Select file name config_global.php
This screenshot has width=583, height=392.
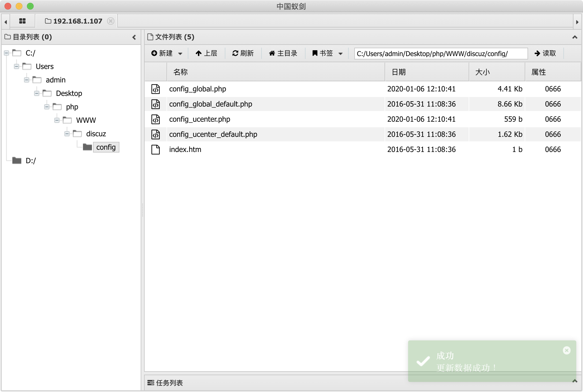click(x=198, y=89)
